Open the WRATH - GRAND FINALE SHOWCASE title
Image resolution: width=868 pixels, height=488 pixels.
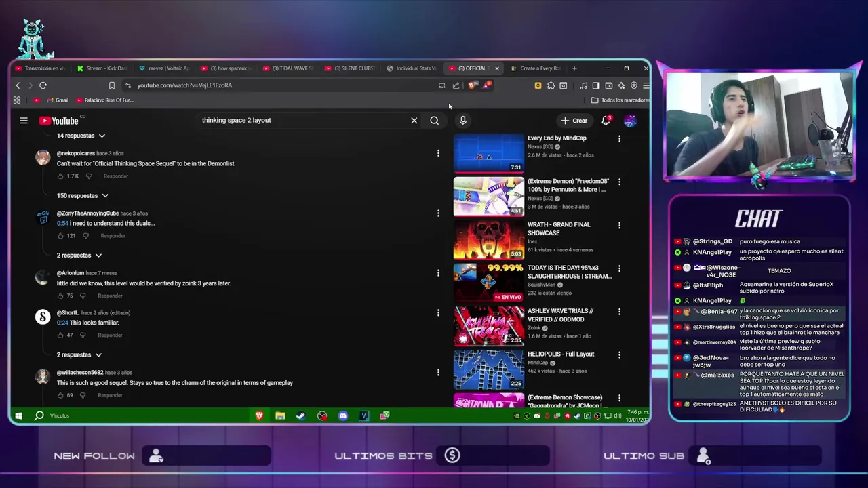coord(559,229)
